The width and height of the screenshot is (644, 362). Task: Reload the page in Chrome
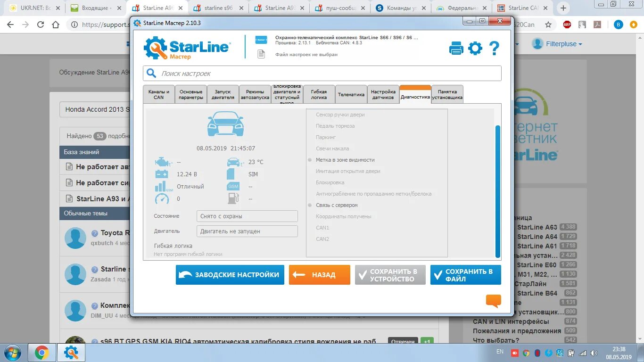tap(41, 25)
